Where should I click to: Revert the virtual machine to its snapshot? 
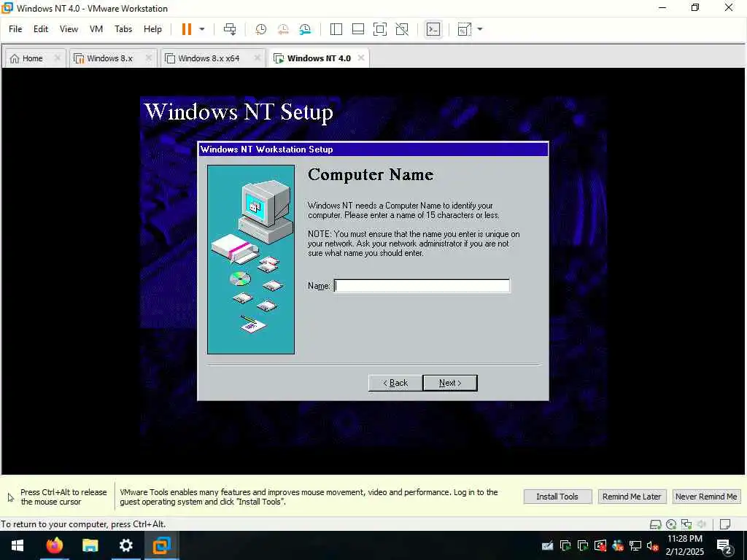(283, 29)
